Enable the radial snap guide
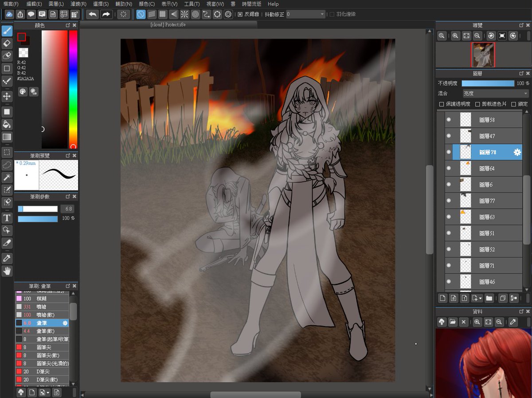 point(184,14)
